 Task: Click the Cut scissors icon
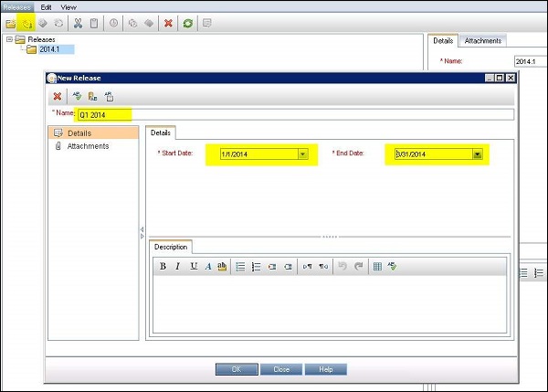(x=78, y=23)
